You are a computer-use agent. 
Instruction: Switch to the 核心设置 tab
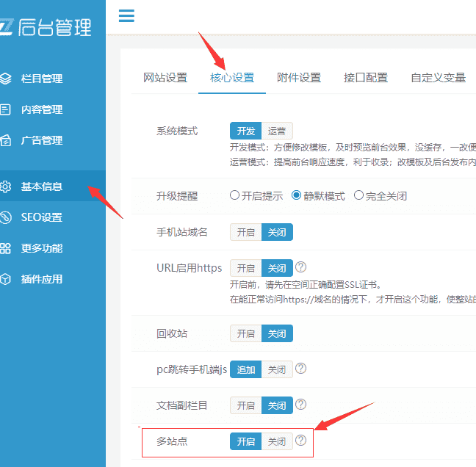click(232, 78)
